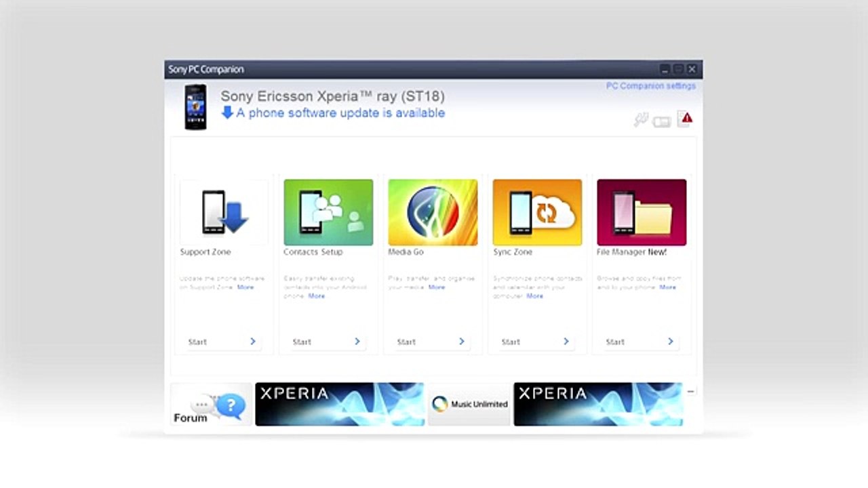Read More about Support Zone
The height and width of the screenshot is (488, 868).
point(245,287)
